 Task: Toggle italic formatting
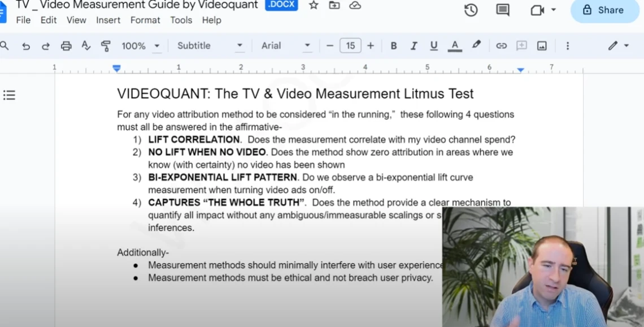(x=414, y=46)
